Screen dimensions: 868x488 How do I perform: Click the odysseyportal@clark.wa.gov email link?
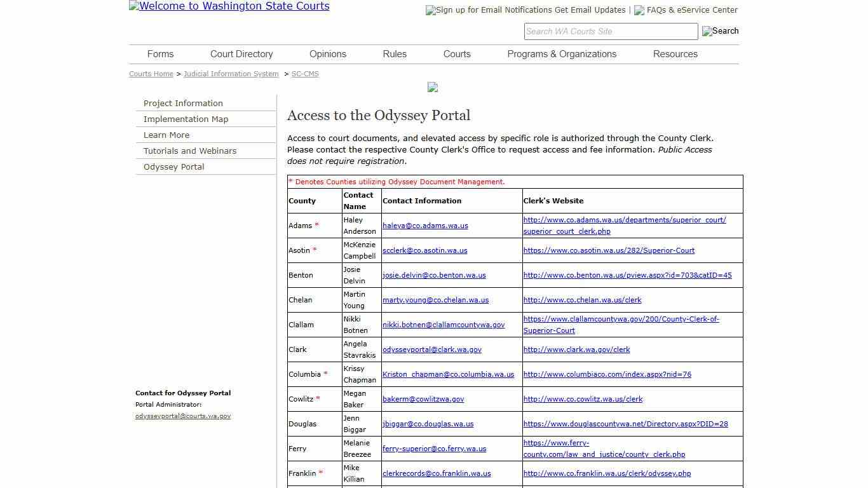[432, 349]
